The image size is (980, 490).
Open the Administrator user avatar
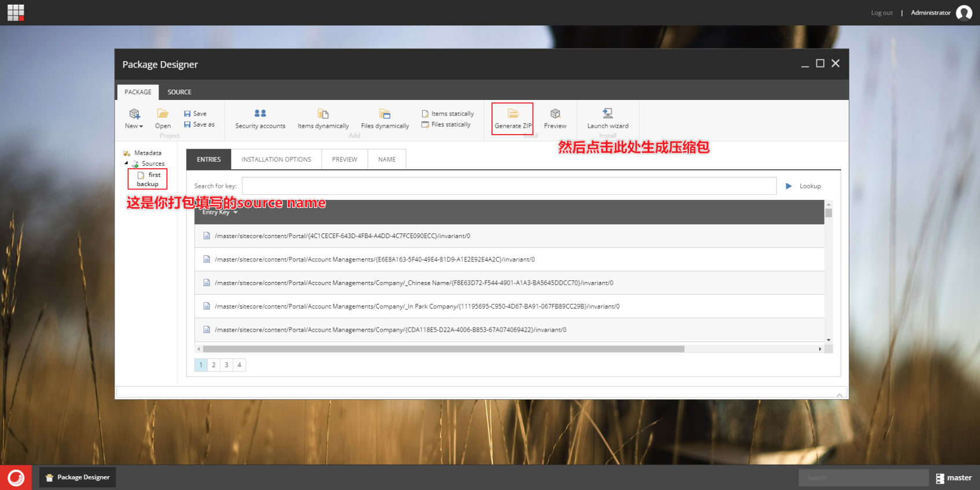point(964,13)
